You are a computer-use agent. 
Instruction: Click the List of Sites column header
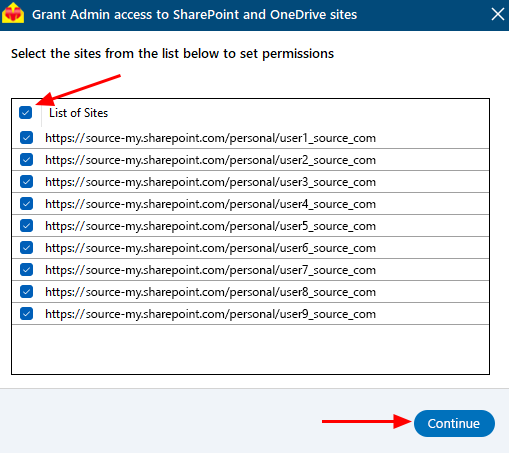79,113
